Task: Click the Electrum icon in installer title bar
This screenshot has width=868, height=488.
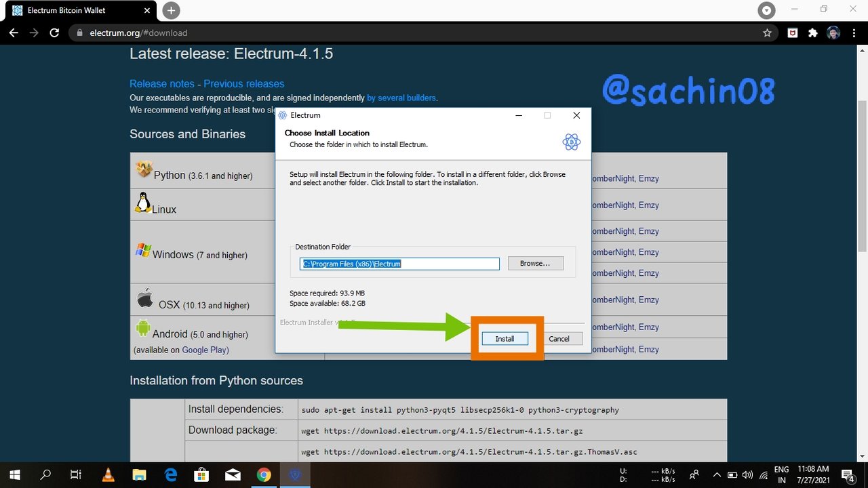Action: (283, 115)
